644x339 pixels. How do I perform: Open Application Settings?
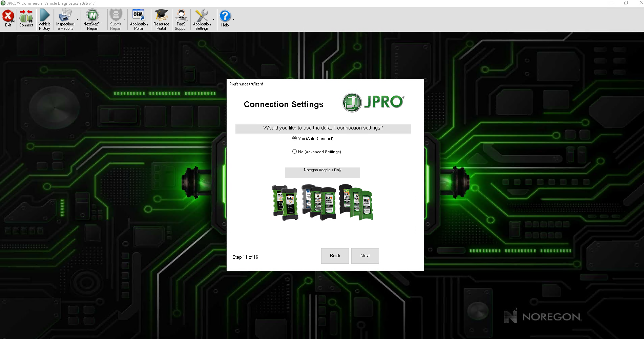click(x=202, y=19)
